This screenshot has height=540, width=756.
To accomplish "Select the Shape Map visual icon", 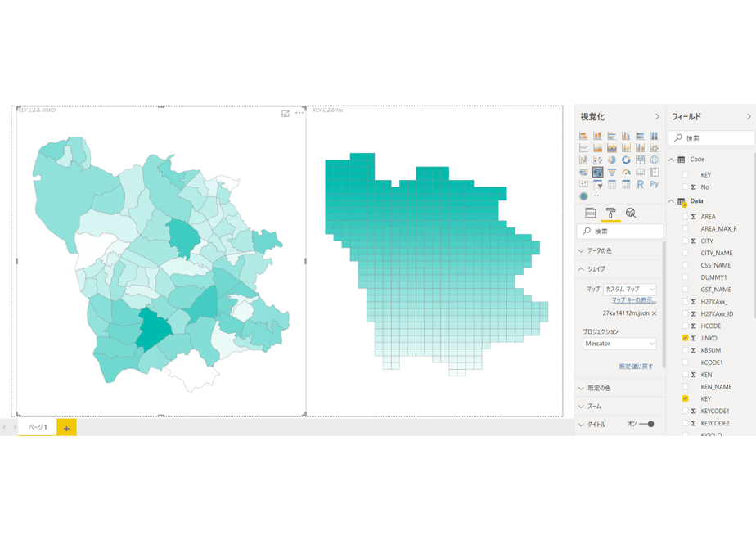I will tap(597, 172).
